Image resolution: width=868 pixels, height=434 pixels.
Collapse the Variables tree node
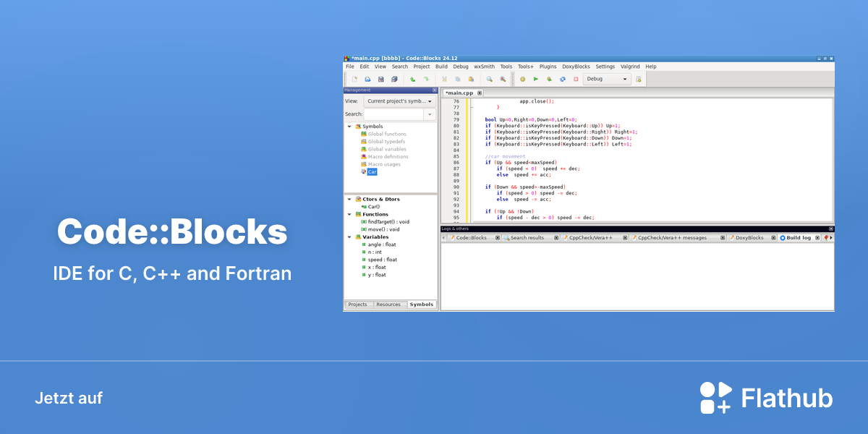point(349,237)
